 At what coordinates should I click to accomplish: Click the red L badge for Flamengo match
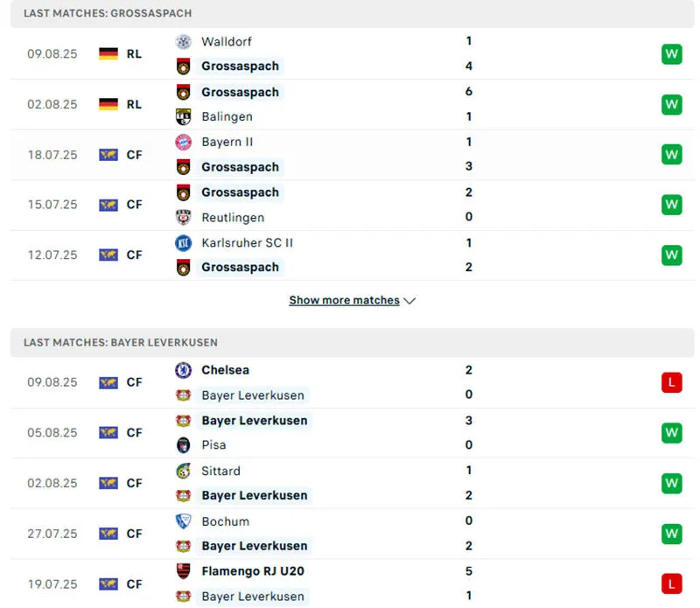tap(671, 584)
